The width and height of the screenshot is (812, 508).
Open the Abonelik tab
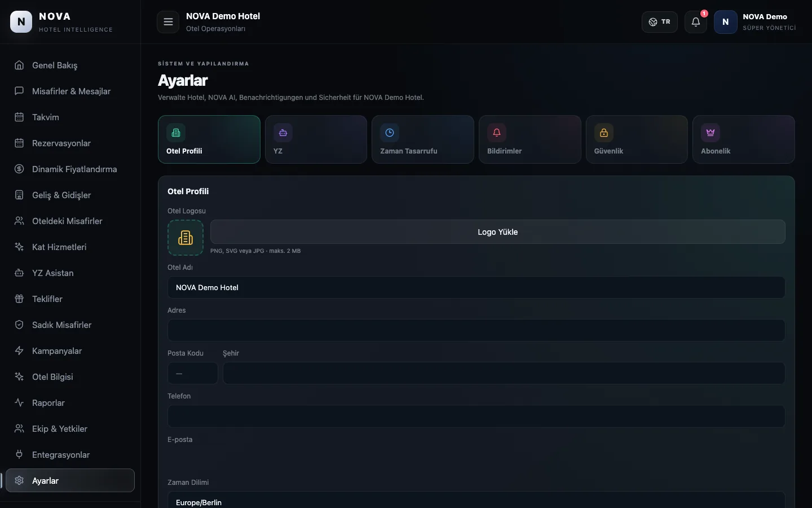pos(744,139)
